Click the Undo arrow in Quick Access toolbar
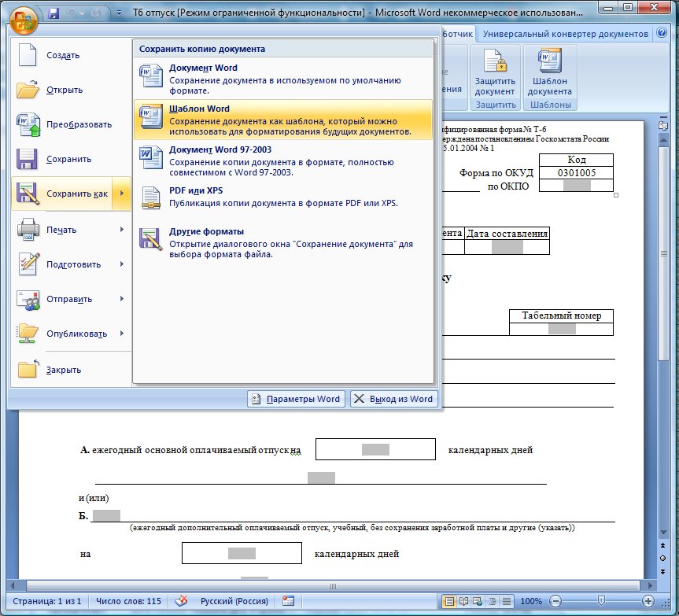 point(71,13)
